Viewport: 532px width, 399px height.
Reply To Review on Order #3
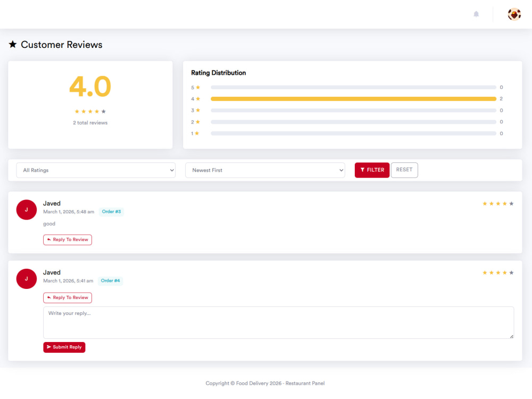click(68, 240)
